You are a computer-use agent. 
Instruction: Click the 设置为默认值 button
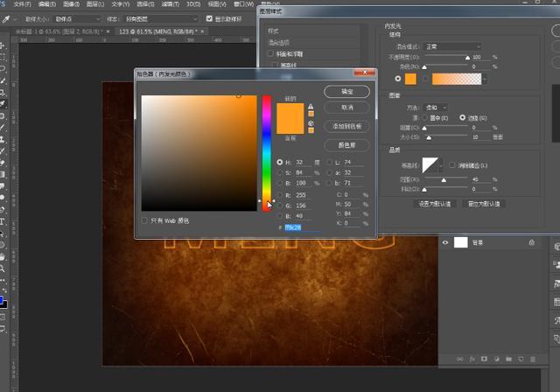point(435,204)
